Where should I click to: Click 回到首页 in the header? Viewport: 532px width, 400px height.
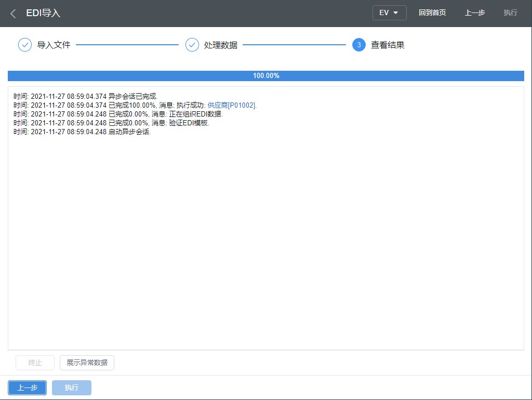(432, 13)
